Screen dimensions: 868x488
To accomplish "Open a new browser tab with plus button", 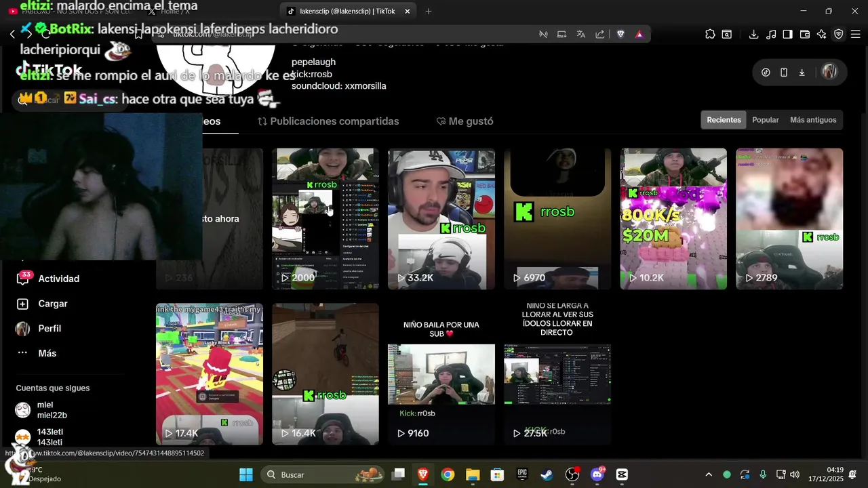I will 429,11.
